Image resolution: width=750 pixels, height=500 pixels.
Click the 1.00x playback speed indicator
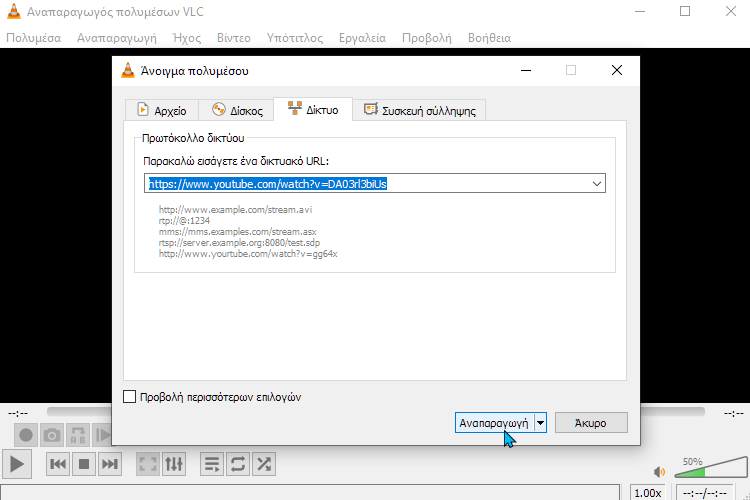tap(648, 492)
